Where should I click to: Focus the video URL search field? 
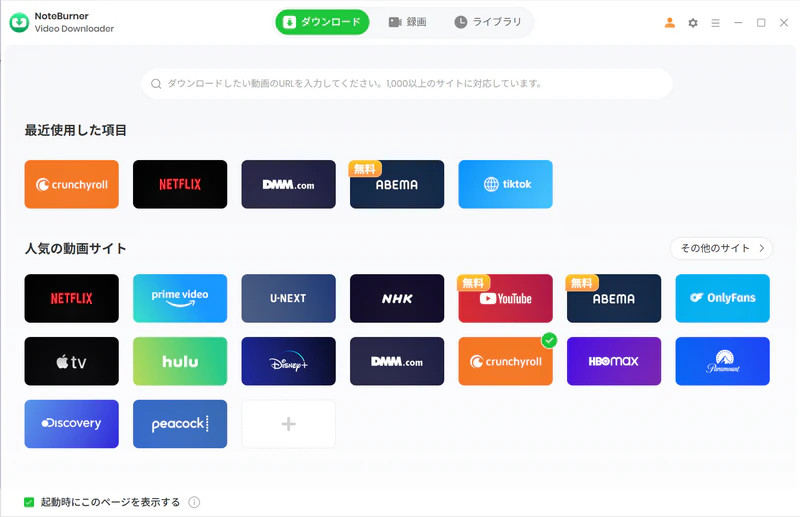(407, 84)
